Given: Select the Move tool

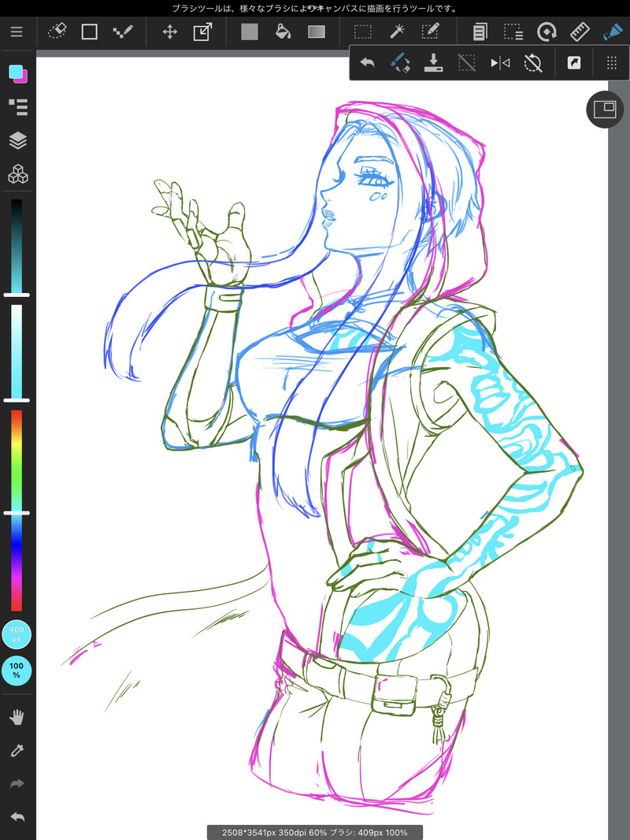Looking at the screenshot, I should tap(169, 32).
